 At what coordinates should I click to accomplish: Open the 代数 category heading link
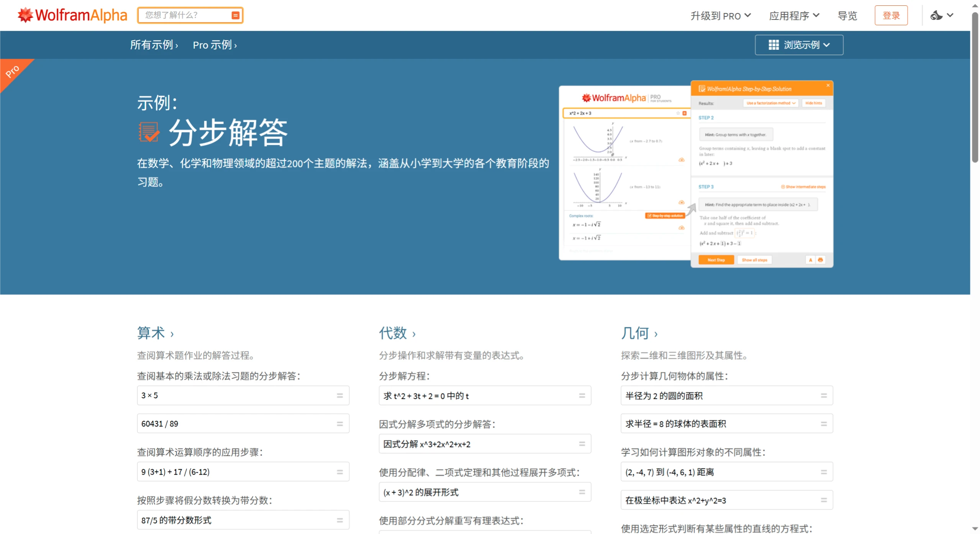[397, 333]
